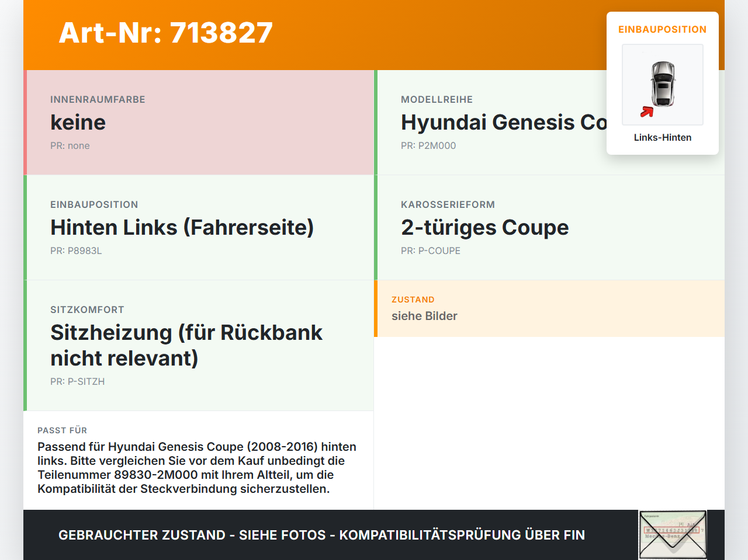Select the 2-türiges Coupe tile
This screenshot has width=748, height=560.
click(549, 228)
